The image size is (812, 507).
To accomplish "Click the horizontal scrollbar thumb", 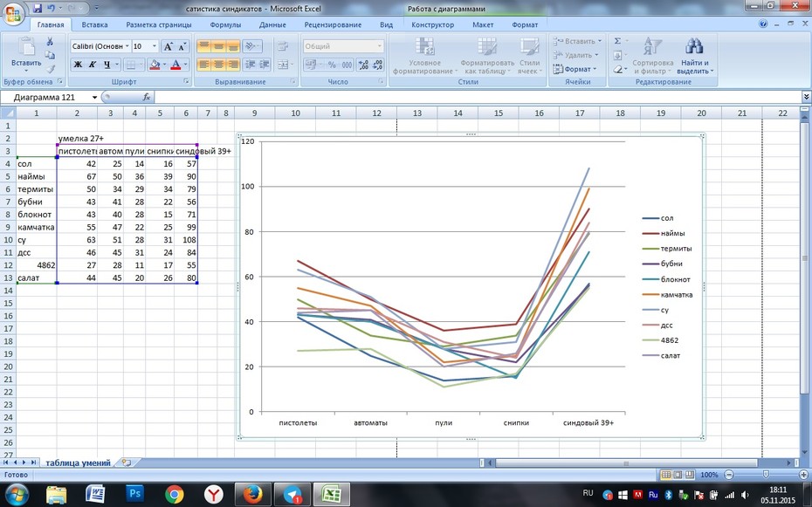I will tap(626, 463).
